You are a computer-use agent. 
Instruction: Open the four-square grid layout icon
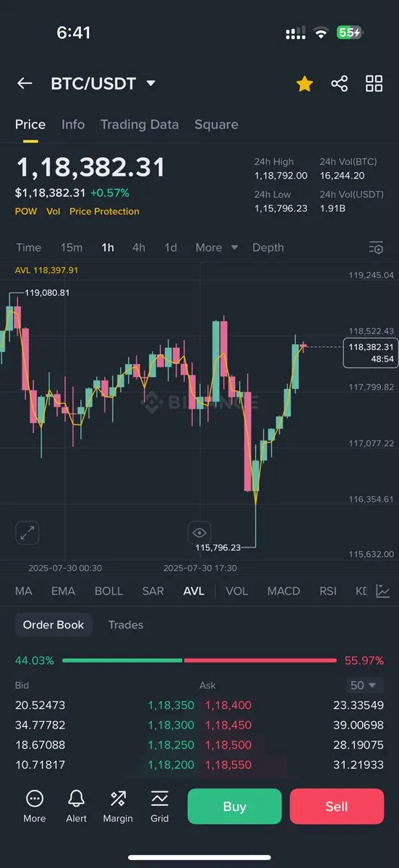click(x=374, y=84)
